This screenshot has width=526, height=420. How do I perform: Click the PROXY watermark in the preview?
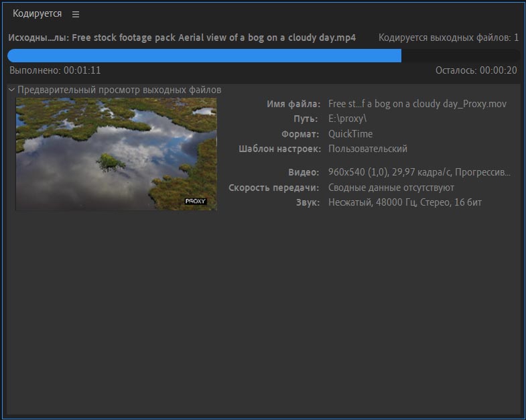[196, 201]
